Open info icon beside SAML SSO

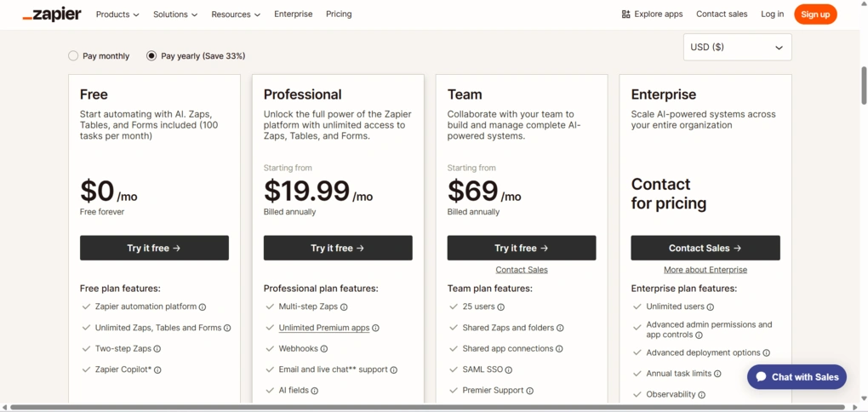click(x=509, y=370)
